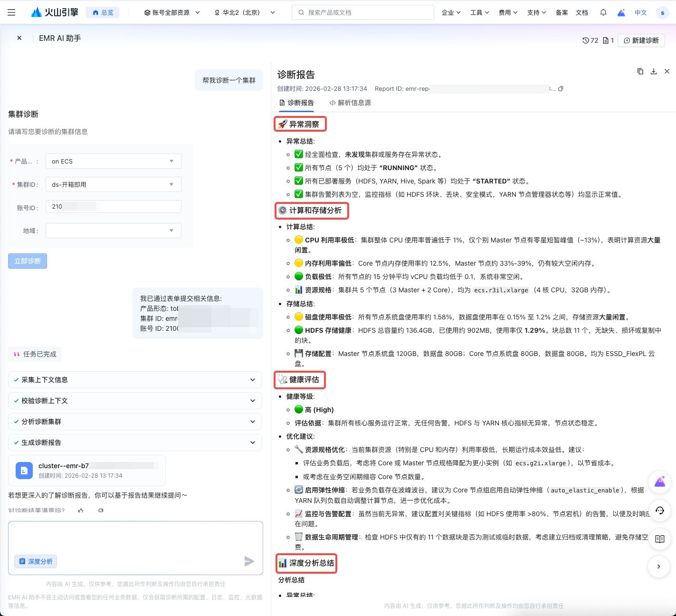This screenshot has width=676, height=616.
Task: Download the diagnosis report
Action: (654, 71)
